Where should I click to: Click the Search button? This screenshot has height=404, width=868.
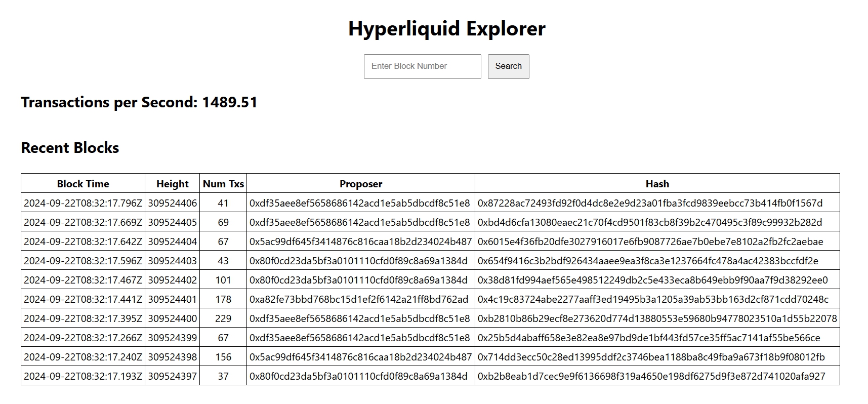click(508, 66)
